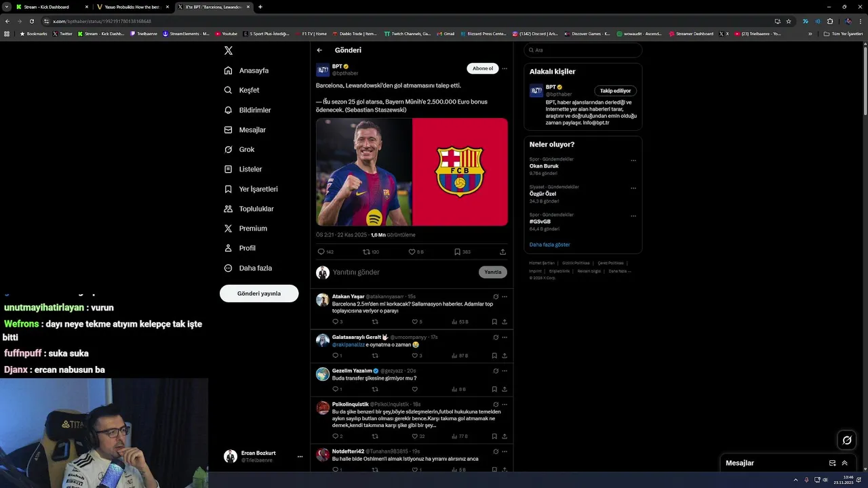Screen dimensions: 868x488
Task: Click reply icon on BPT post
Action: pyautogui.click(x=321, y=251)
